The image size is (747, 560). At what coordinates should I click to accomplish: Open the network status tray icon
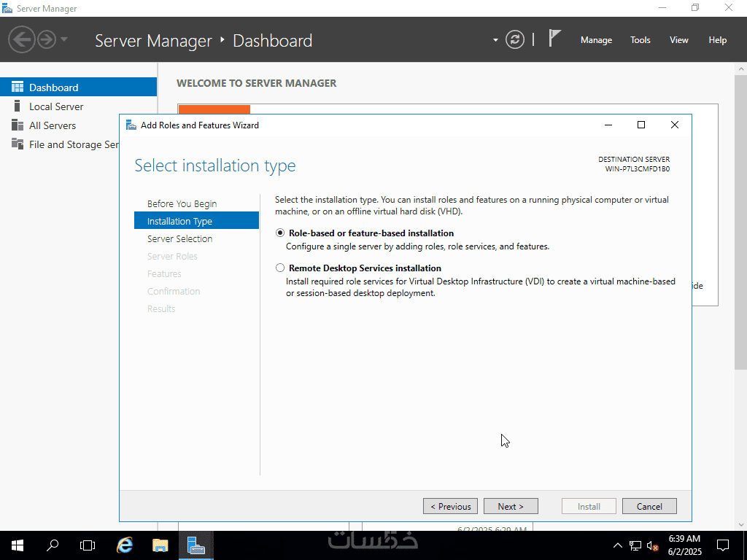[635, 545]
